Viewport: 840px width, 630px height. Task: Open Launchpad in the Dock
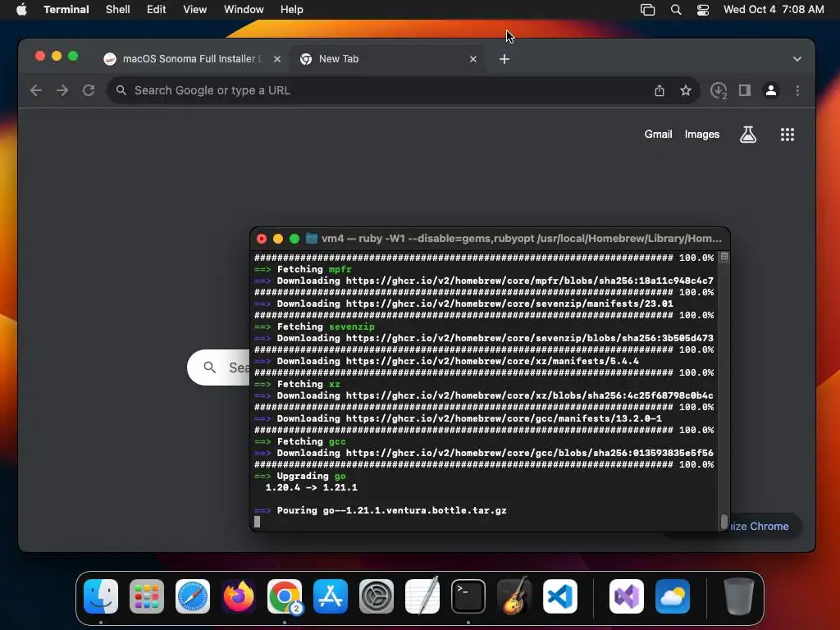(x=147, y=596)
